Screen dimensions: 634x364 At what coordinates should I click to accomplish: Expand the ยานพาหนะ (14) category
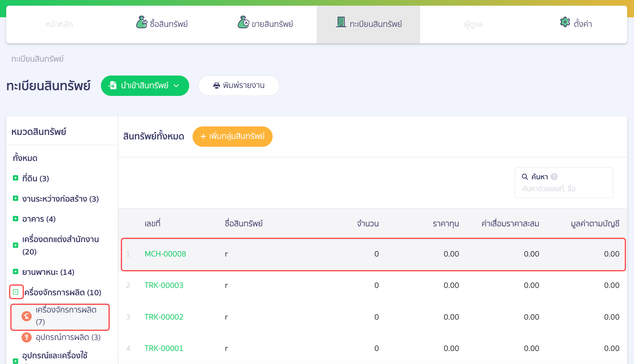pyautogui.click(x=16, y=272)
